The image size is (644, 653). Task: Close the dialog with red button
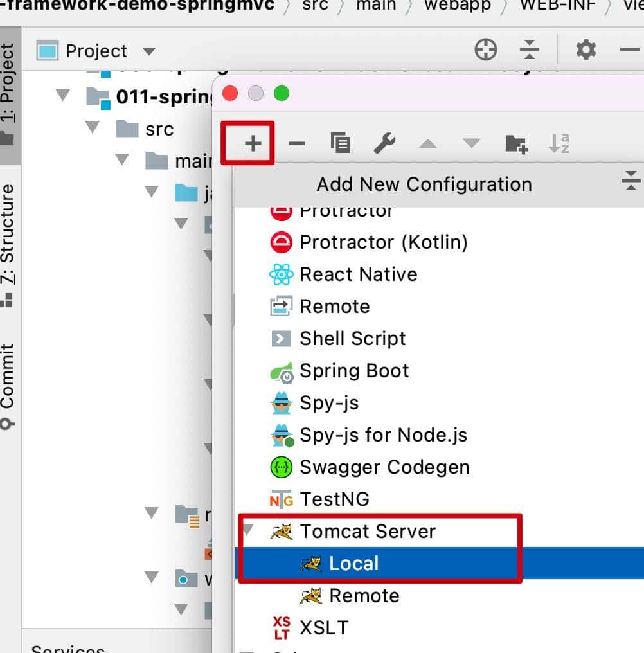point(230,93)
